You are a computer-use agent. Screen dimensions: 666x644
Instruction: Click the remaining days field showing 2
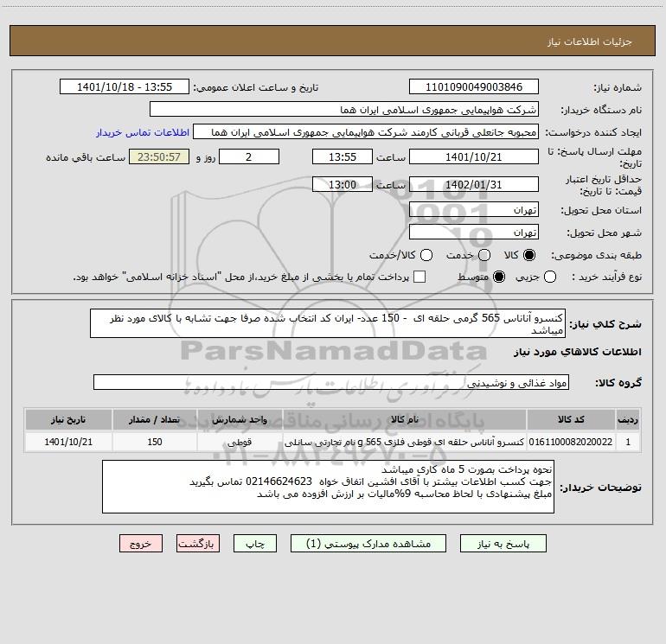click(x=249, y=156)
